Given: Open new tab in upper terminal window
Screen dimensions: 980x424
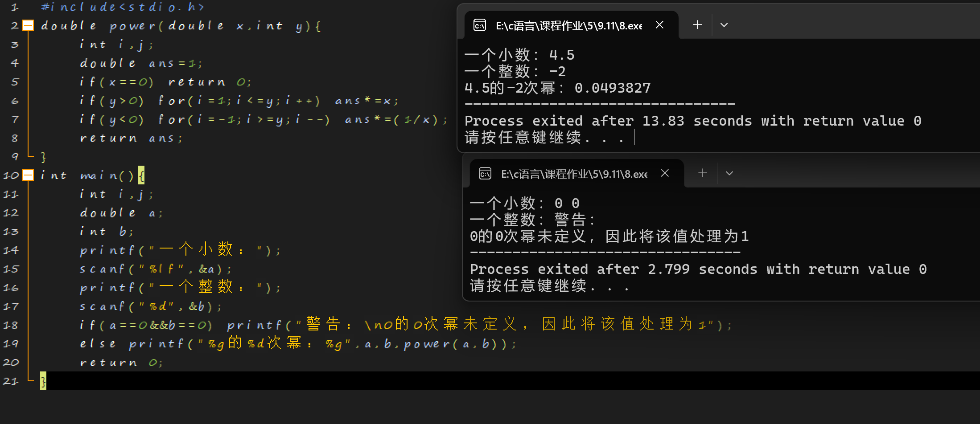Looking at the screenshot, I should [697, 25].
